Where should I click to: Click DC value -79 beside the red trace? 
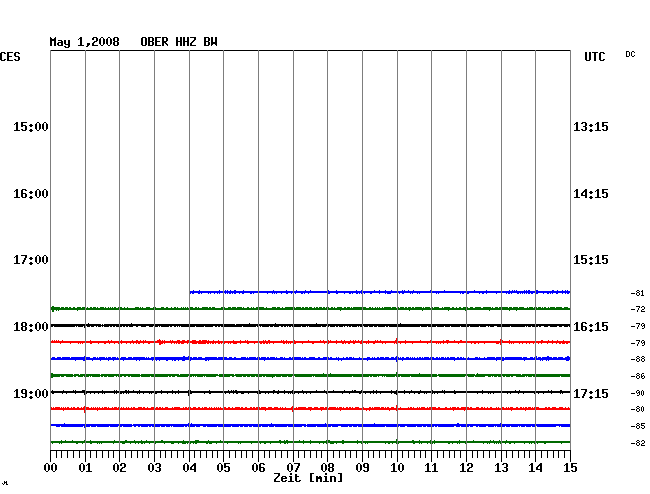coord(638,343)
